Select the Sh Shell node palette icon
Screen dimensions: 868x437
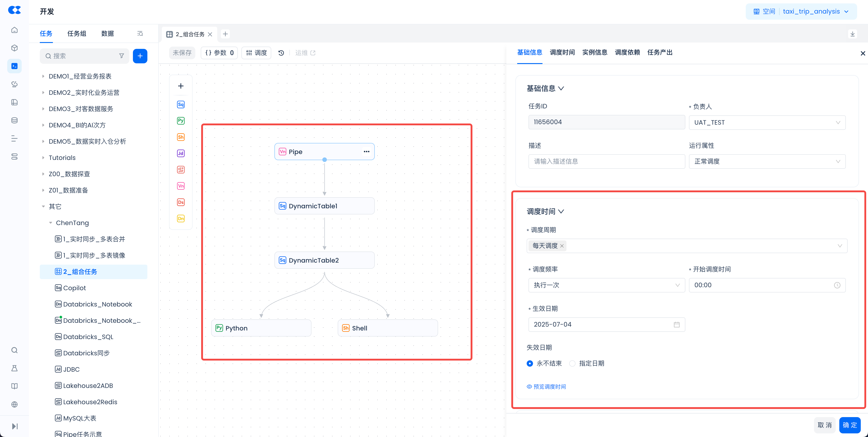click(x=181, y=137)
